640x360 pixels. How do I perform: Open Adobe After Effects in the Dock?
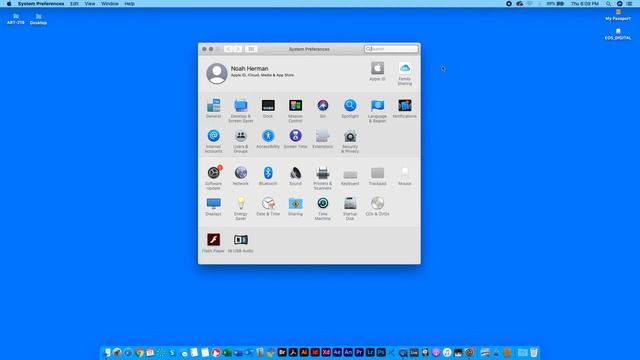click(x=337, y=352)
